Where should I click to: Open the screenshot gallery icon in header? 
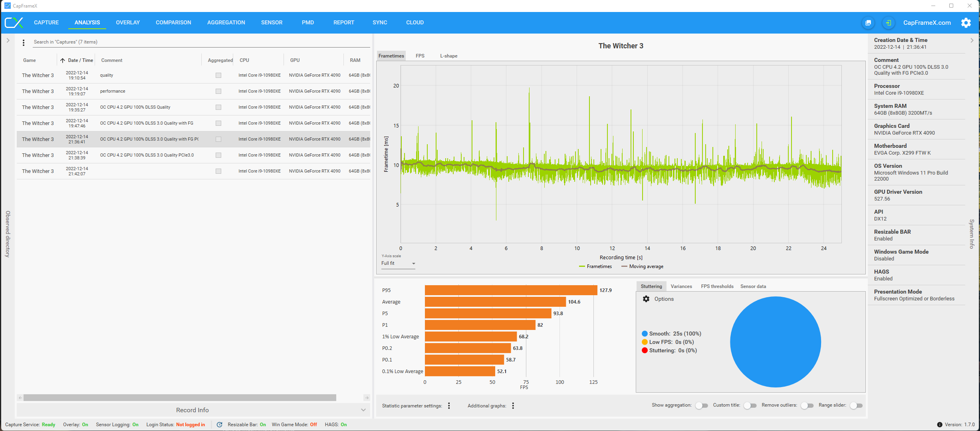868,23
